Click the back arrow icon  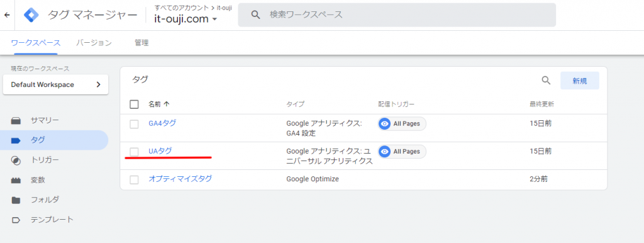coord(7,15)
